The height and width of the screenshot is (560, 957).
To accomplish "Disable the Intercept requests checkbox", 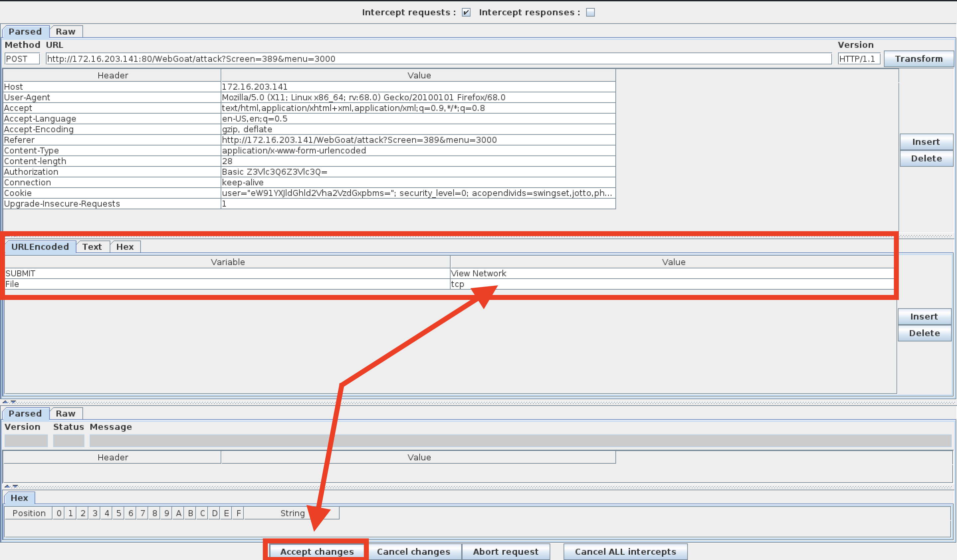I will pyautogui.click(x=466, y=13).
